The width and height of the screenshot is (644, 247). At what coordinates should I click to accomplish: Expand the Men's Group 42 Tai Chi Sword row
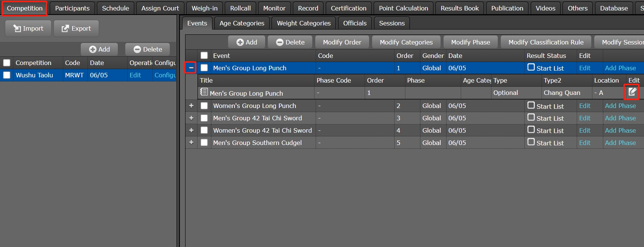click(191, 118)
